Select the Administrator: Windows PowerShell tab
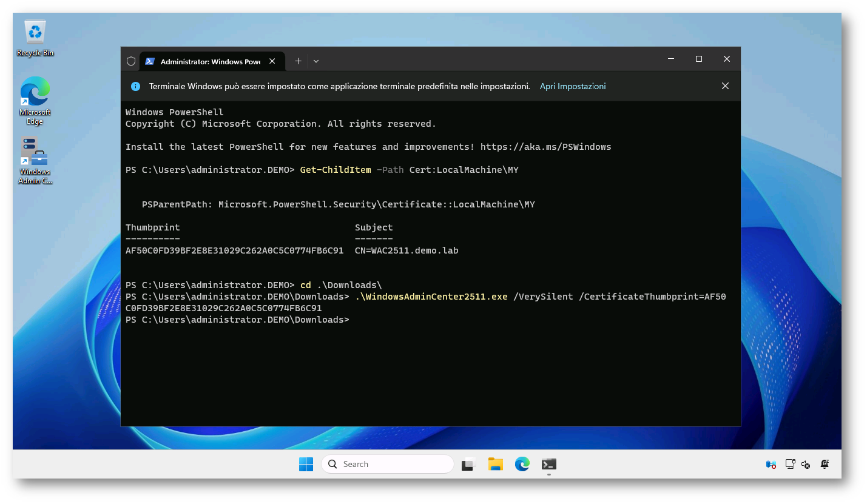This screenshot has width=867, height=504. pos(211,61)
